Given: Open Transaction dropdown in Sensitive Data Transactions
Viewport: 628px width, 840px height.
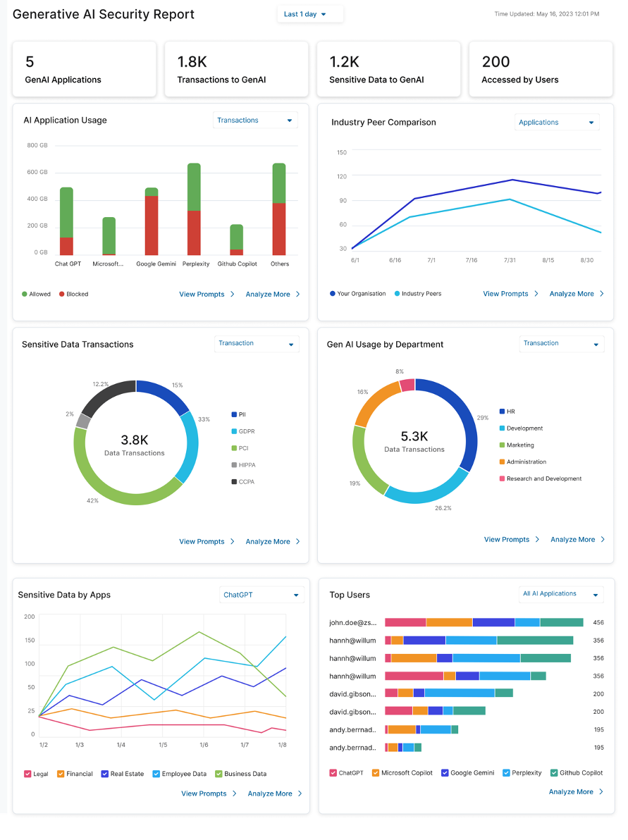Looking at the screenshot, I should click(x=256, y=344).
